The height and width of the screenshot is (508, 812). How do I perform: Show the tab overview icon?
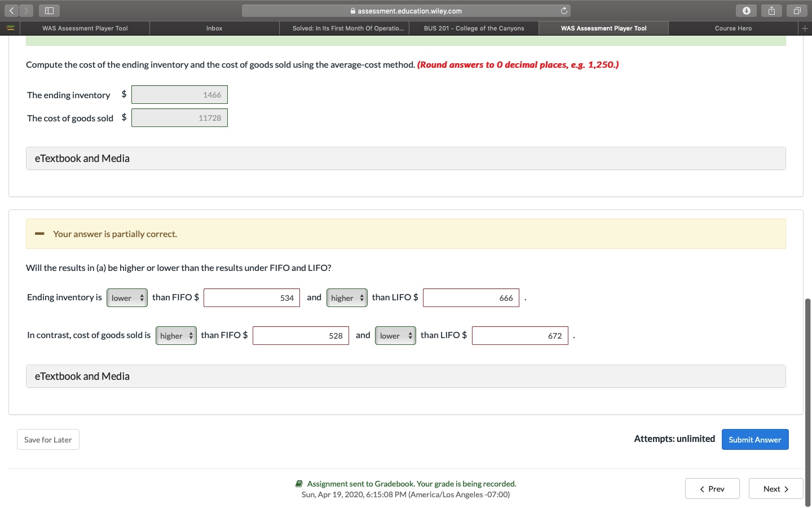pos(797,11)
